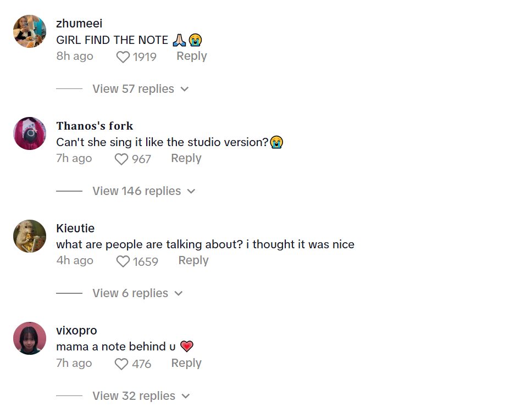Open zhumeei username link
Viewport: 532px width, 407px height.
79,24
